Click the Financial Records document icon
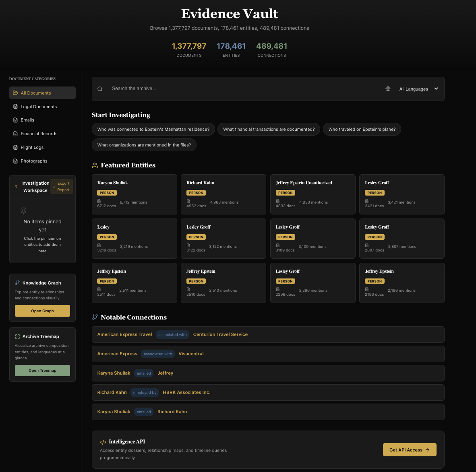476x472 pixels. coord(15,134)
